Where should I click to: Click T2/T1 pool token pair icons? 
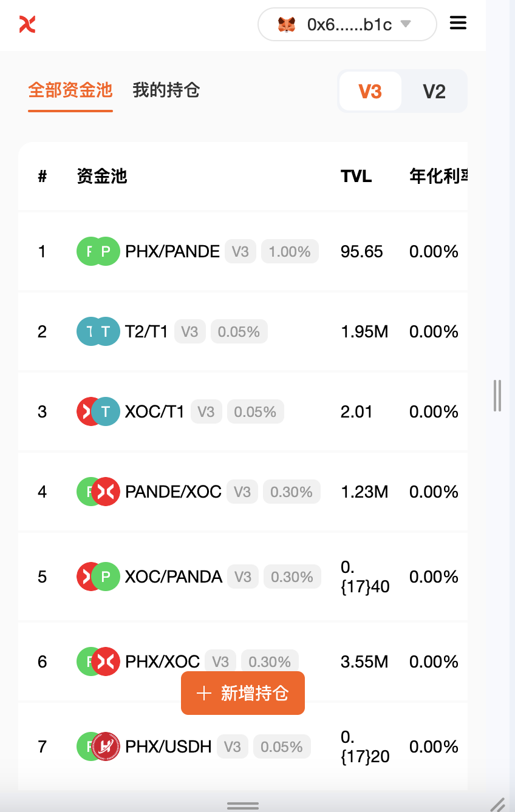pyautogui.click(x=98, y=331)
